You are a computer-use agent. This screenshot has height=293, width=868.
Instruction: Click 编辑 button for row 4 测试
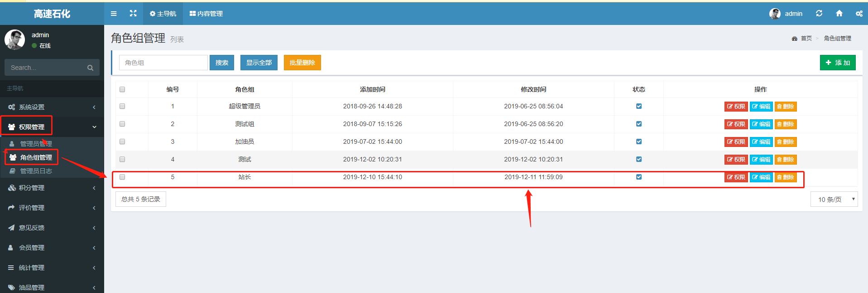[x=761, y=160]
